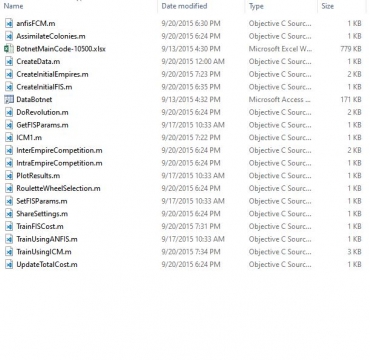This screenshot has width=370, height=360.
Task: Select the CreateInitialEmpires.m file name
Action: 52,74
